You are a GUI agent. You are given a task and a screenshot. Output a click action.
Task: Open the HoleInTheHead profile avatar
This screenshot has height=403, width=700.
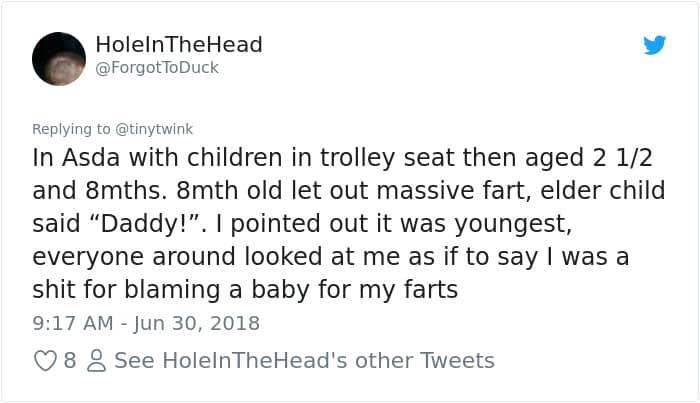point(59,58)
